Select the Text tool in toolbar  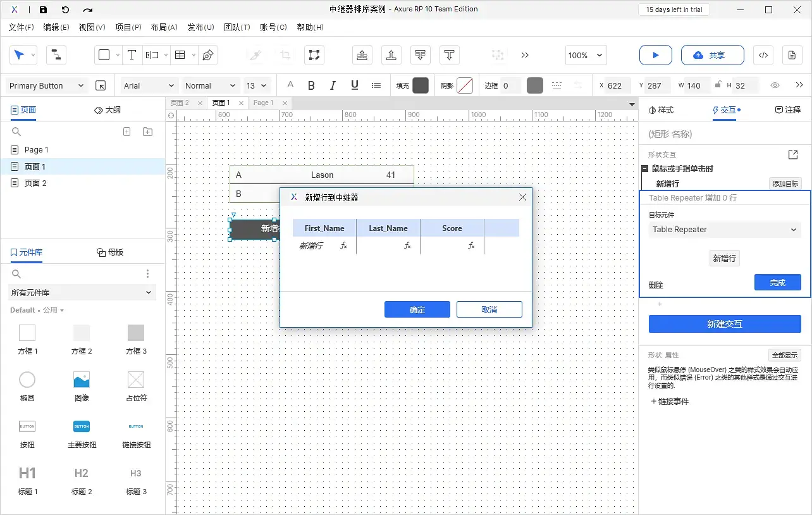[132, 55]
